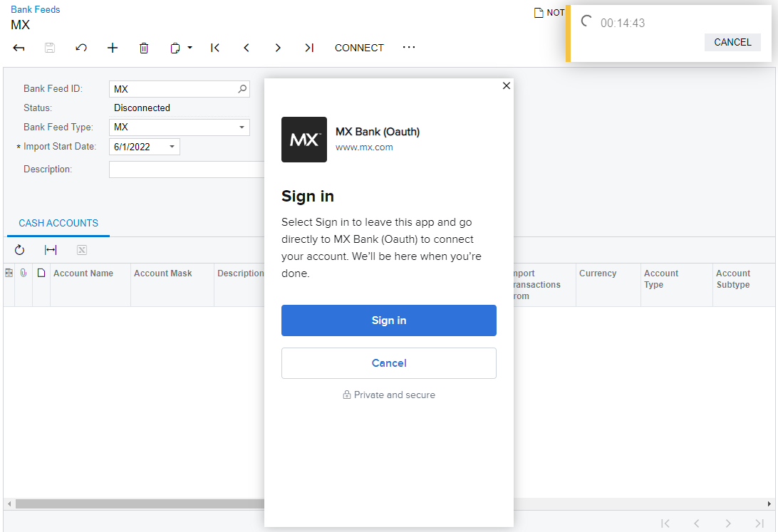Open the Import Start Date picker

click(x=172, y=147)
